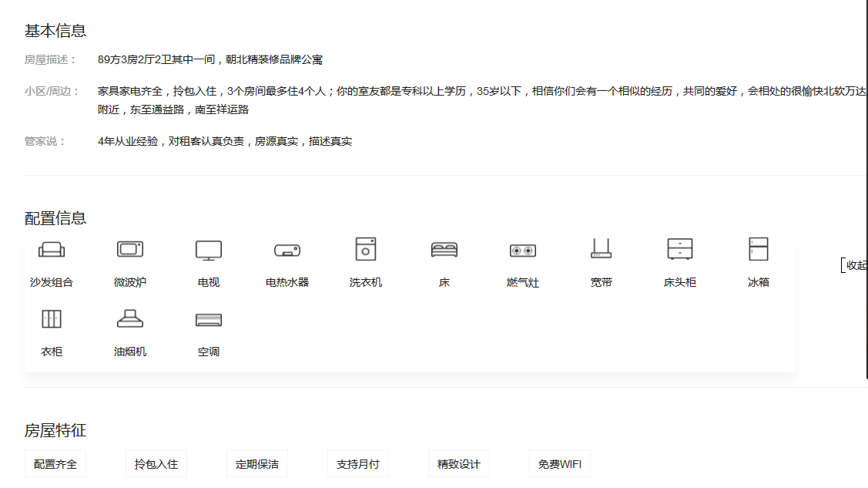Select the 拎包入住 feature tag
The height and width of the screenshot is (488, 868).
click(156, 464)
